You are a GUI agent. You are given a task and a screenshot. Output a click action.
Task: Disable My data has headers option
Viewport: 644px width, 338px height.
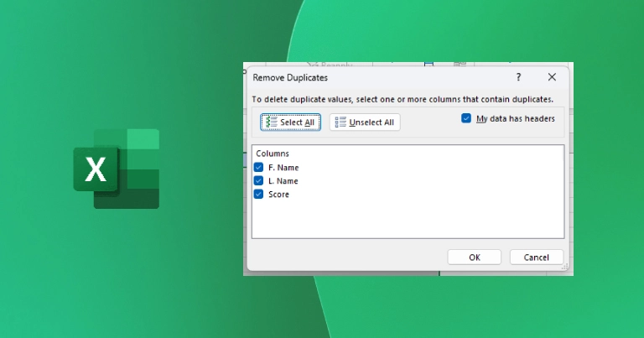tap(466, 119)
